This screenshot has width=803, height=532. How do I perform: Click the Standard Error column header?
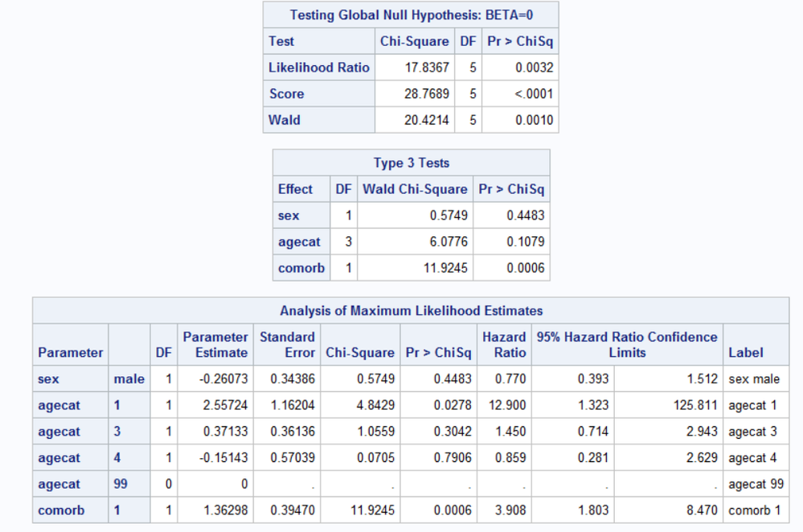pos(287,345)
